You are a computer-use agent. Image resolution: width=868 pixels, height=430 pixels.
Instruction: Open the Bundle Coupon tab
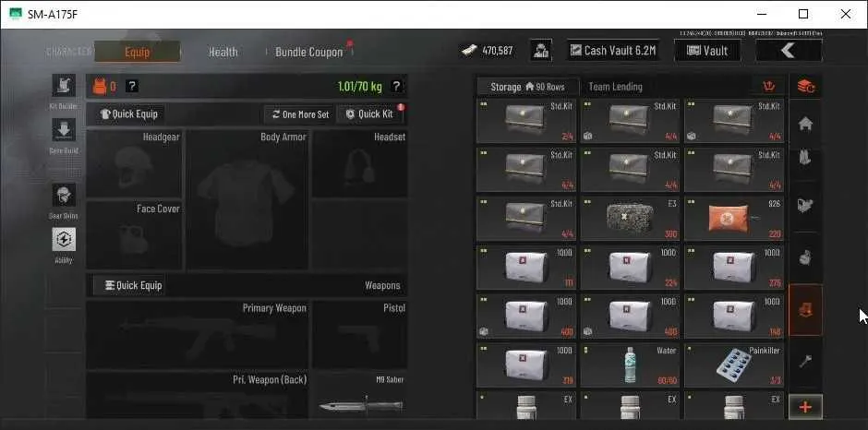(309, 52)
